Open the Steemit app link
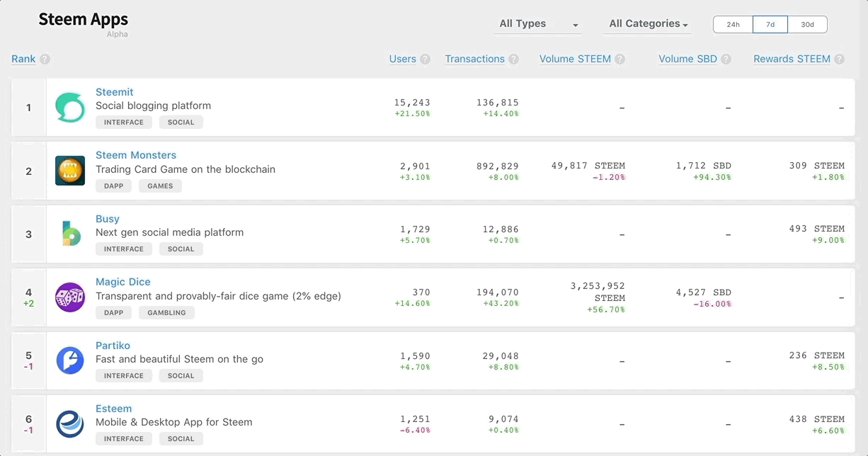Viewport: 868px width, 456px height. (115, 92)
